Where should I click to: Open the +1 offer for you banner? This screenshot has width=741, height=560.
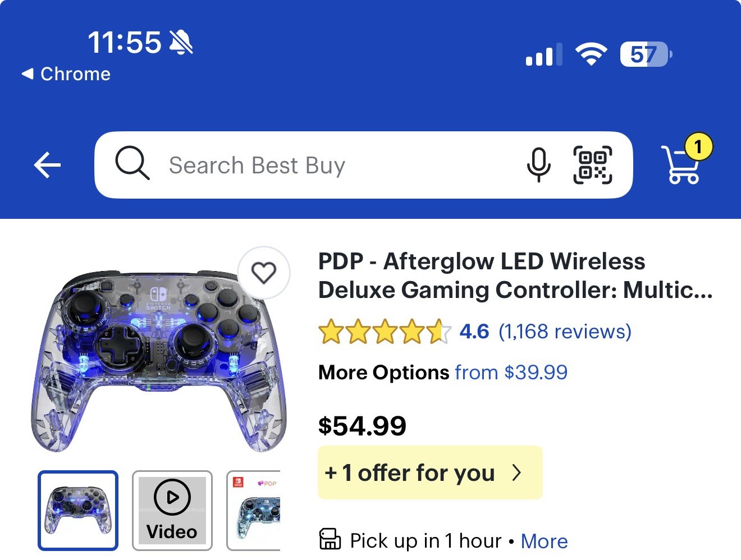point(430,472)
